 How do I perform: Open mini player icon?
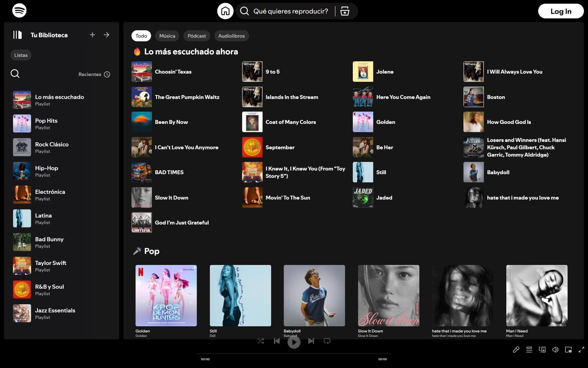[x=568, y=350]
